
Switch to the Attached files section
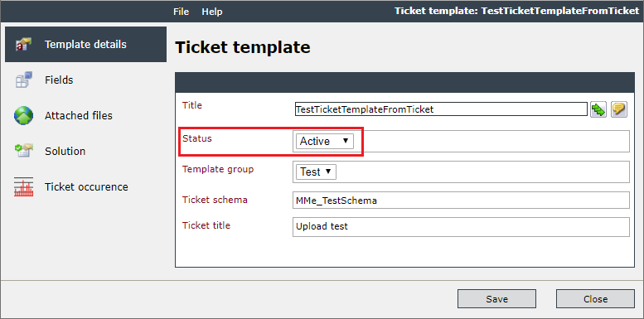pyautogui.click(x=79, y=116)
